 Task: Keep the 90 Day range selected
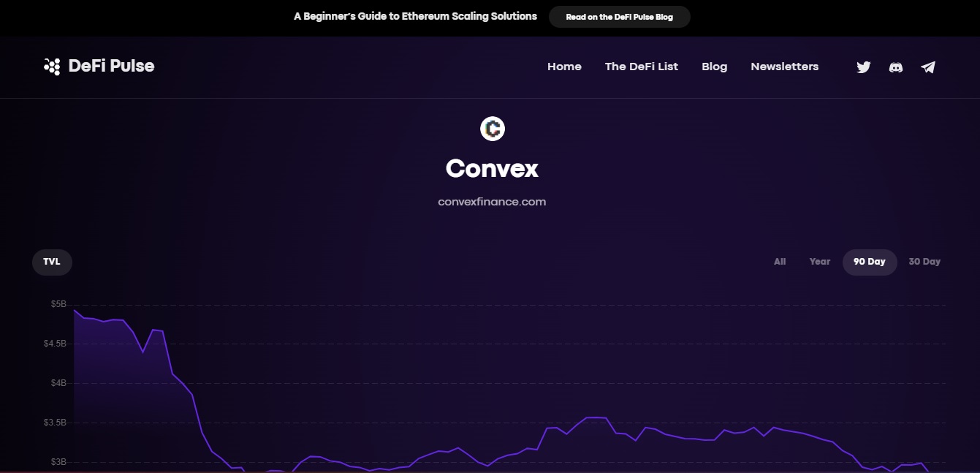click(x=870, y=262)
